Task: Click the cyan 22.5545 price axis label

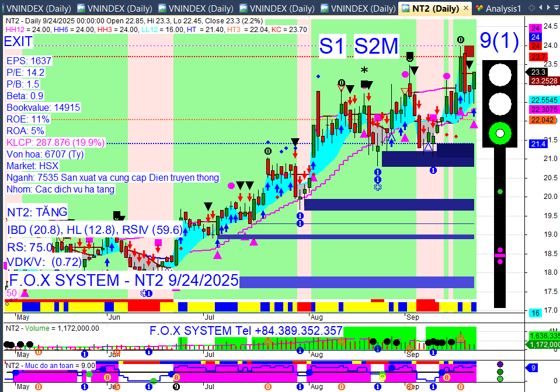Action: [544, 100]
